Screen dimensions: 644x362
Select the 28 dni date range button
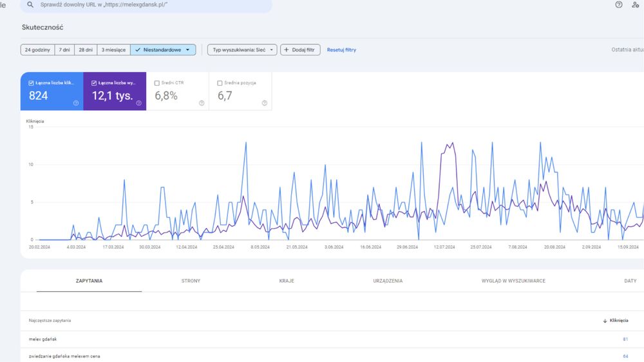point(85,50)
